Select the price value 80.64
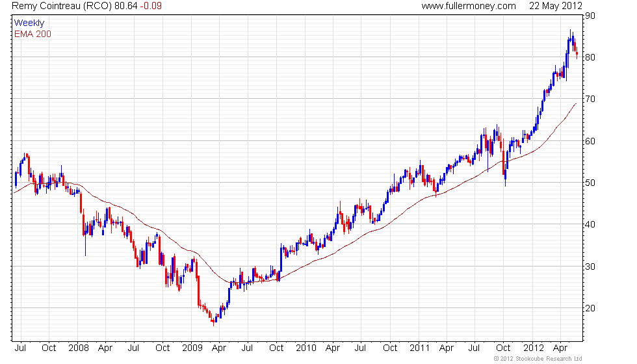 coord(126,6)
